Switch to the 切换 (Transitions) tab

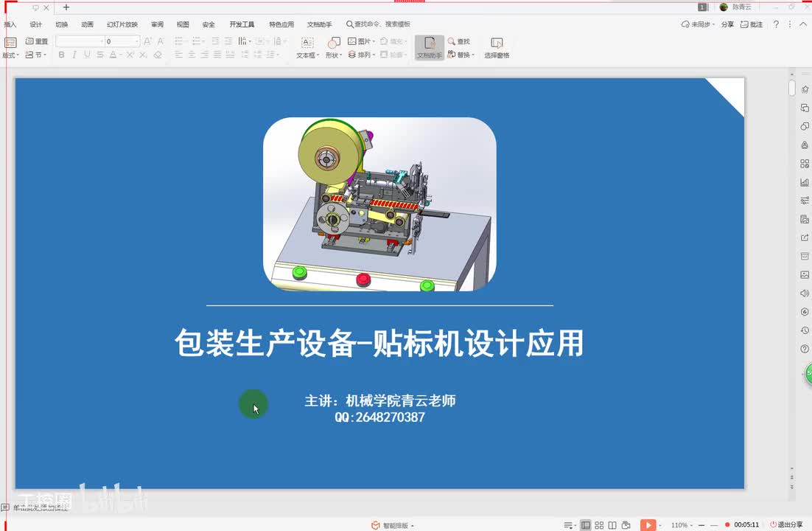[62, 24]
